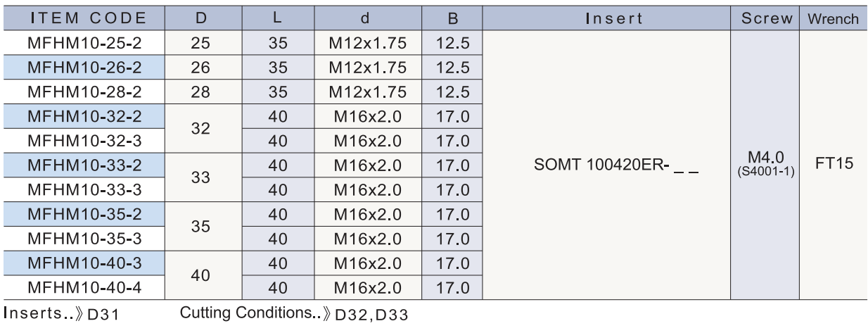
Task: Select the B value 12.5 in MFHM10-28-2 row
Action: point(453,92)
